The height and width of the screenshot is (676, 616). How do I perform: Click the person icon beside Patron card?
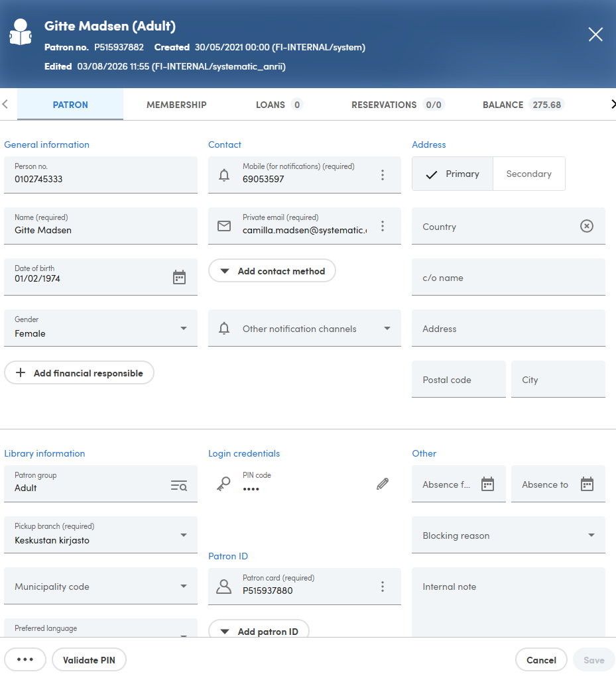point(223,587)
